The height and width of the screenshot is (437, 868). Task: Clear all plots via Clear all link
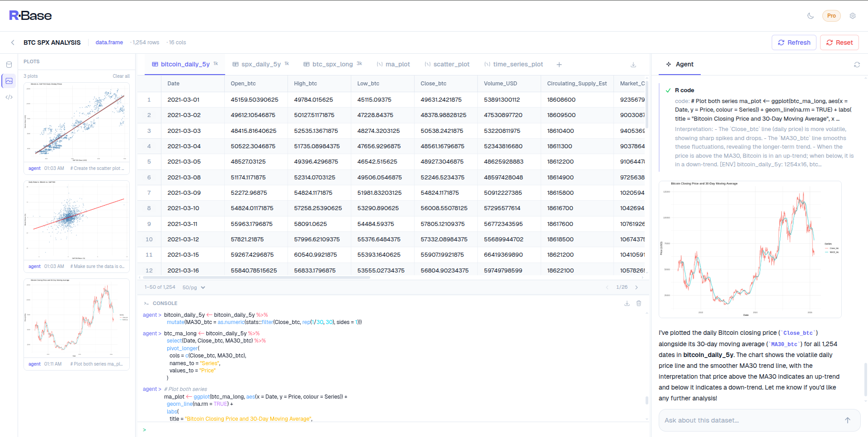(x=121, y=75)
